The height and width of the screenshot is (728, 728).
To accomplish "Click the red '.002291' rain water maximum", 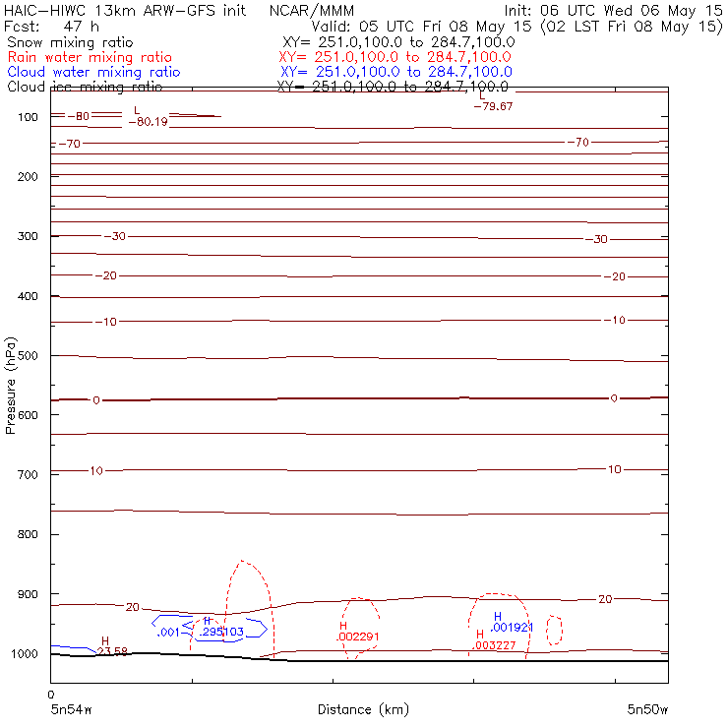I will pyautogui.click(x=357, y=637).
